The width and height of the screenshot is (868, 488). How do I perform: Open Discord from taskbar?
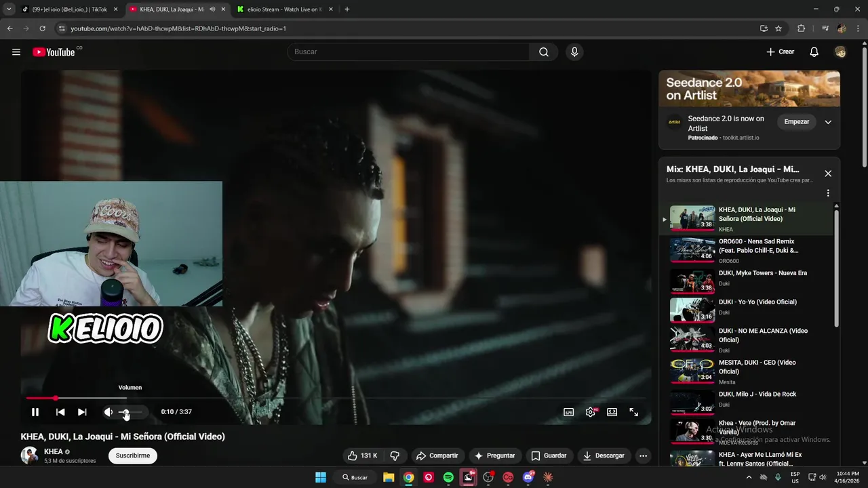click(528, 477)
